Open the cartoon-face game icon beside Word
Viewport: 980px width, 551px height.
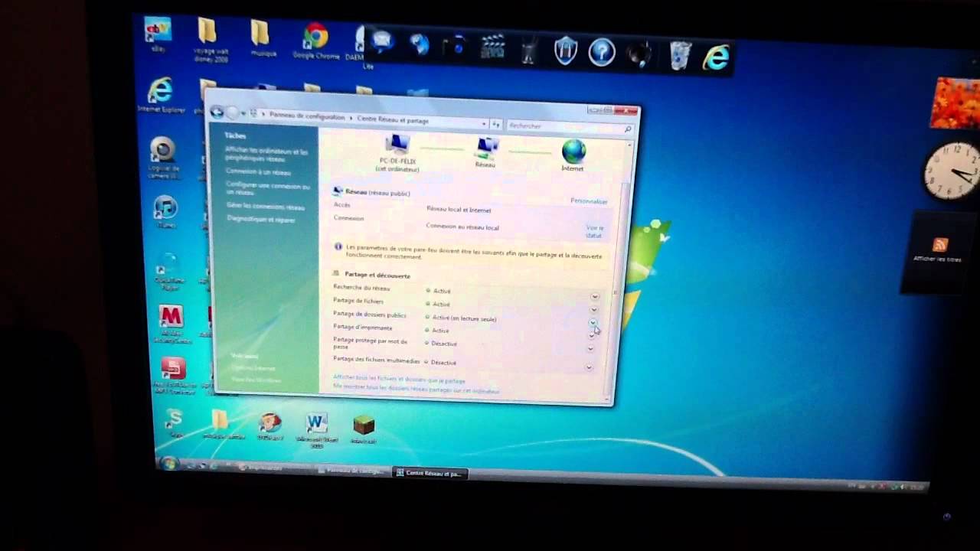269,426
